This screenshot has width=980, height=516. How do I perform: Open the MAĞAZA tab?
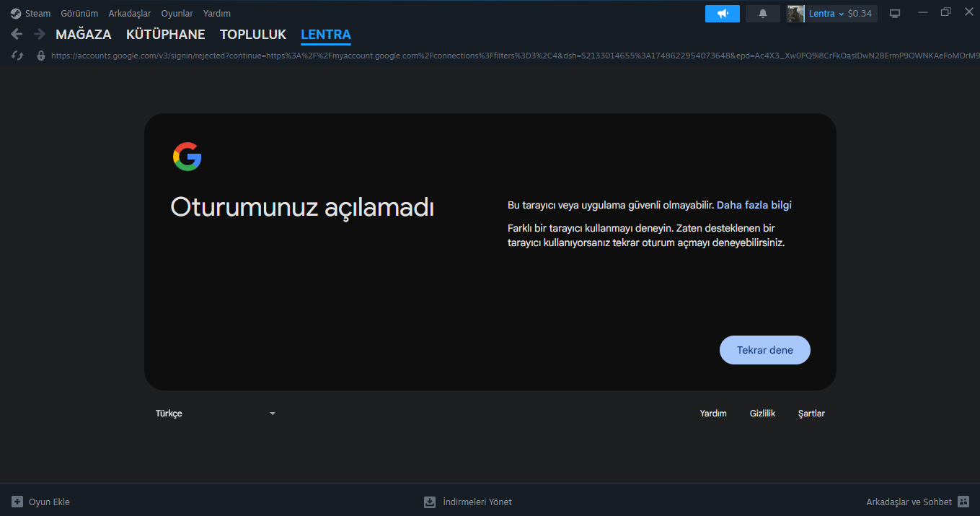tap(84, 35)
